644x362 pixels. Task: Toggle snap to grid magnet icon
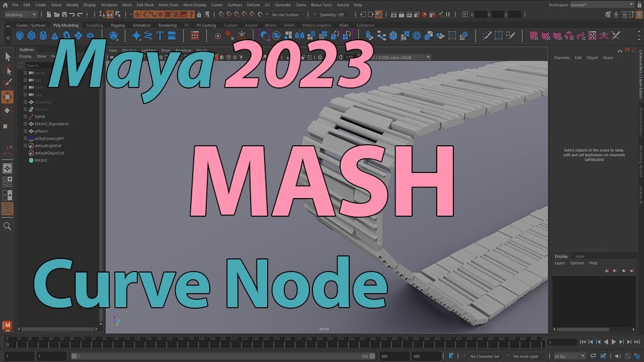pyautogui.click(x=222, y=15)
